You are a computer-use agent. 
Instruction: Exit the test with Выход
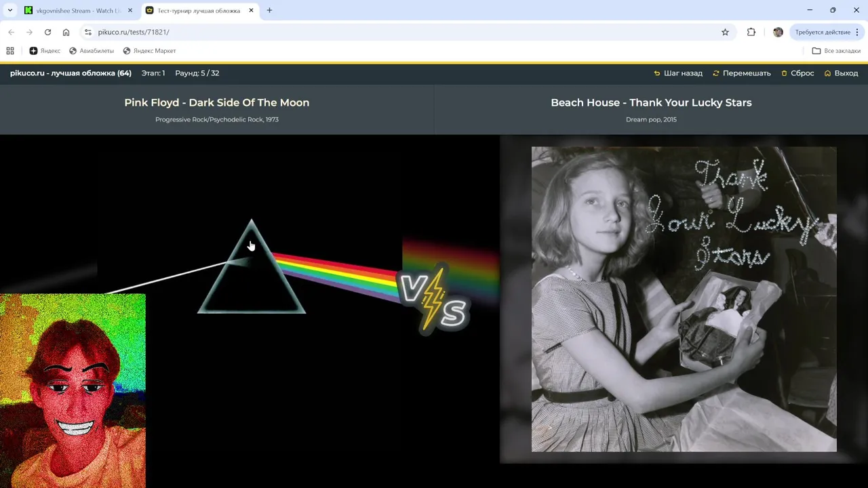click(841, 73)
